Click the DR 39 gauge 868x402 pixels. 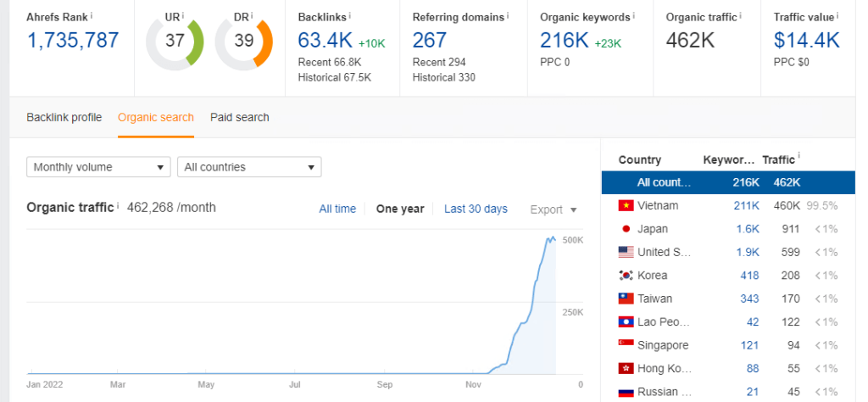[x=243, y=42]
